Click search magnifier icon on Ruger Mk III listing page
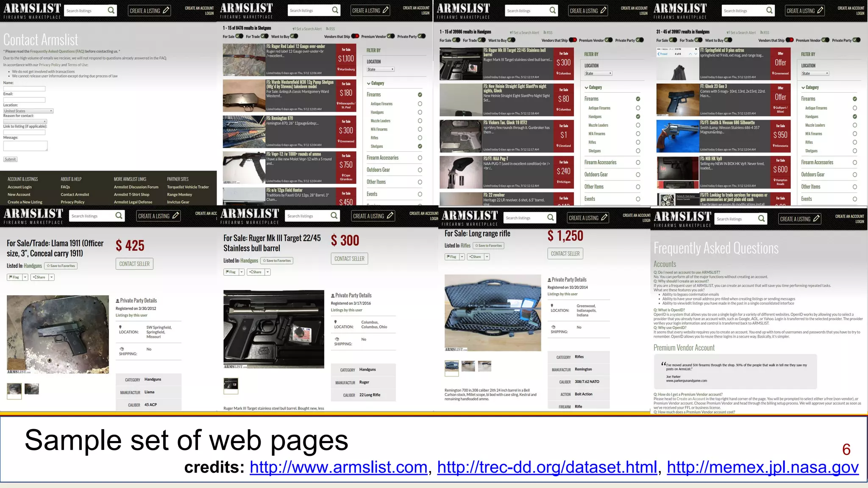This screenshot has width=868, height=488. 334,216
